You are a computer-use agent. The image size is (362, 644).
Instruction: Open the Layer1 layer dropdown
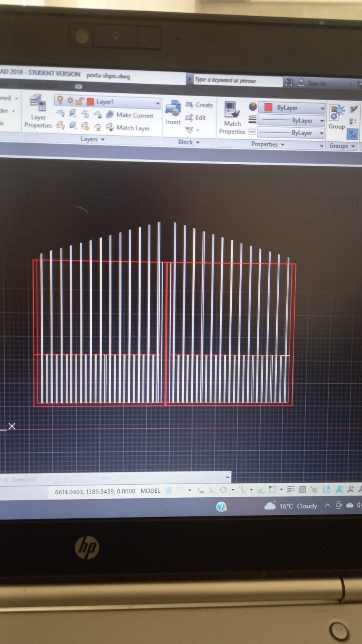(158, 103)
